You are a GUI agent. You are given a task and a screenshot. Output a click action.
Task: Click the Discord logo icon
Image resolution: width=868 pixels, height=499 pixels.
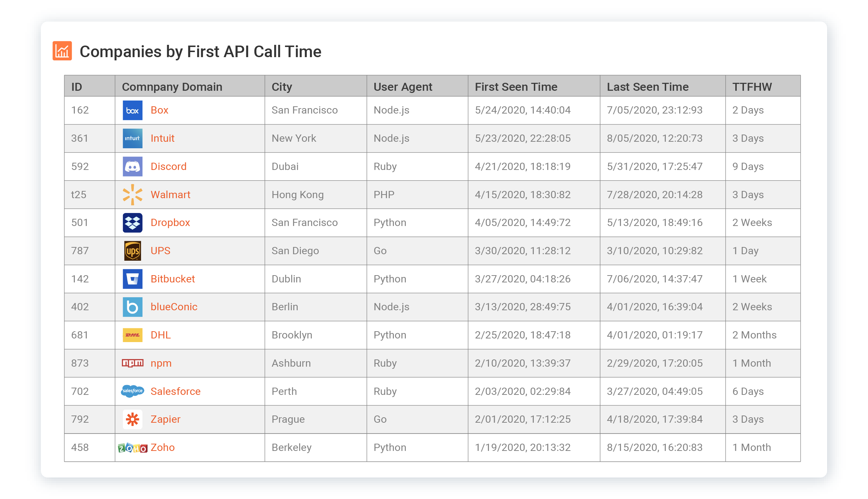pos(132,166)
